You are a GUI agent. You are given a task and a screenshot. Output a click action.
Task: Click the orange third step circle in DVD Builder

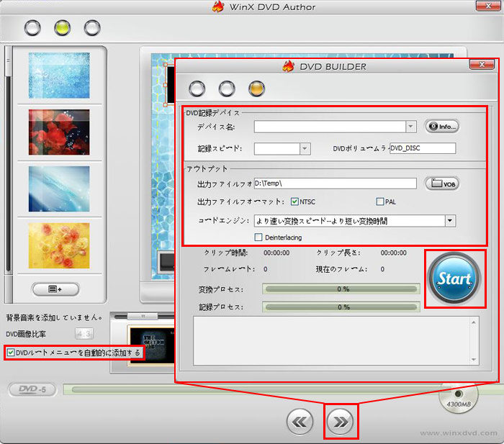tap(256, 89)
